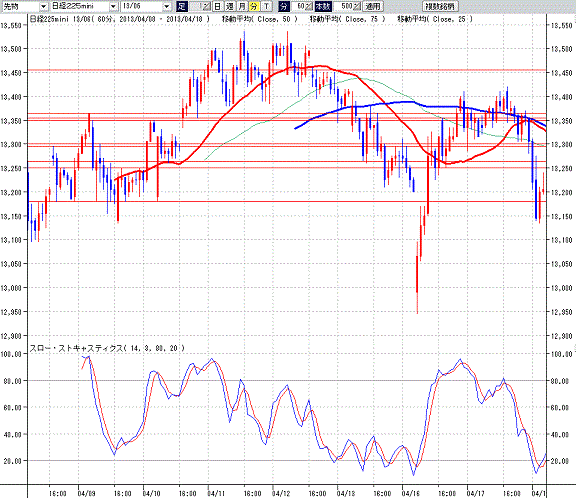
Task: Select the 週 weekly timeframe button
Action: pos(230,6)
